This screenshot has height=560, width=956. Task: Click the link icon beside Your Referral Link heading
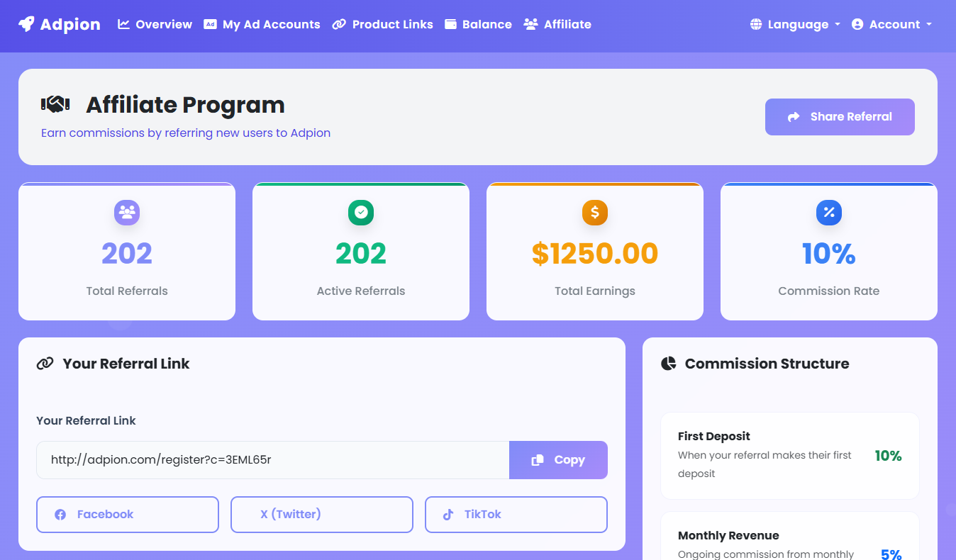[x=45, y=364]
